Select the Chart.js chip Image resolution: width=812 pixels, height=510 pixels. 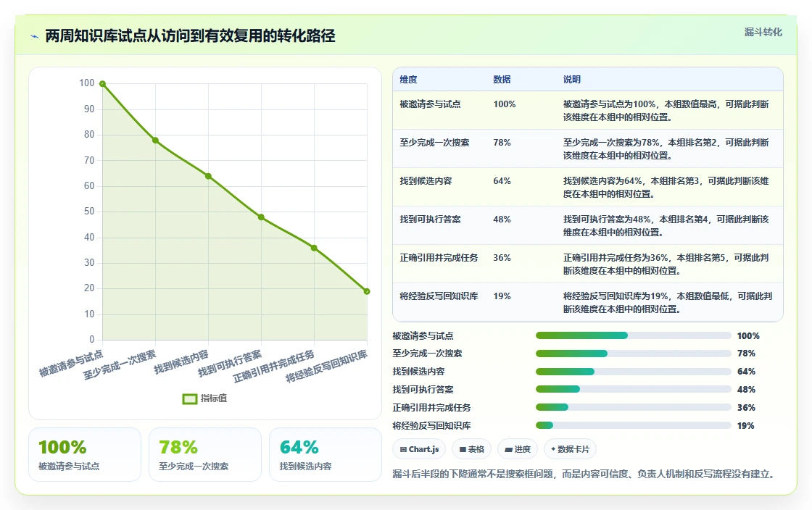pyautogui.click(x=420, y=449)
